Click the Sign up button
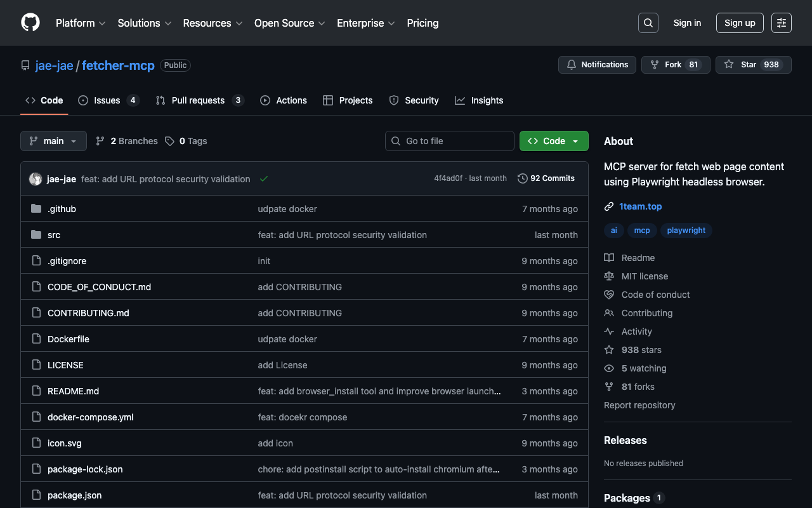This screenshot has height=508, width=812. pos(740,23)
